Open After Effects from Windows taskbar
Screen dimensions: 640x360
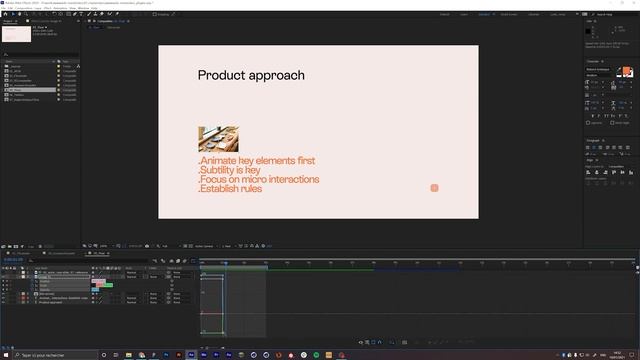pyautogui.click(x=191, y=355)
